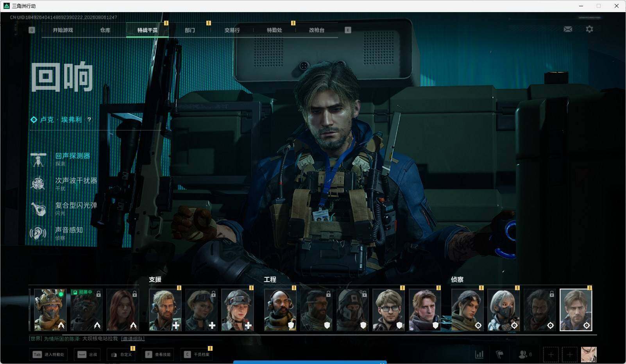Click the flag icon in bottom bar
Screen dimensions: 626x364
(500, 355)
